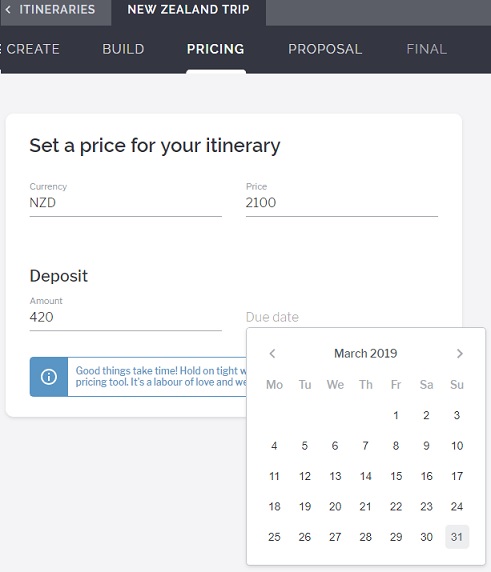
Task: Pick March 15 as due date
Action: point(396,476)
